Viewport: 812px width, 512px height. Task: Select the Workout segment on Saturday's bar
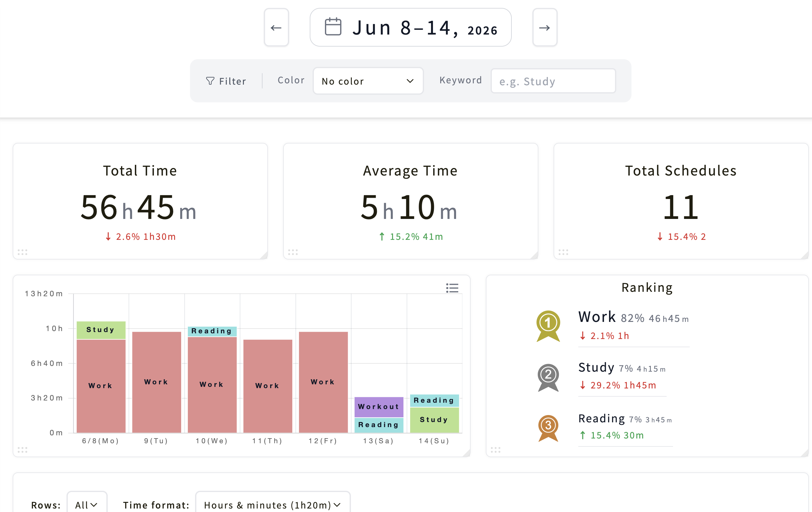(x=379, y=407)
